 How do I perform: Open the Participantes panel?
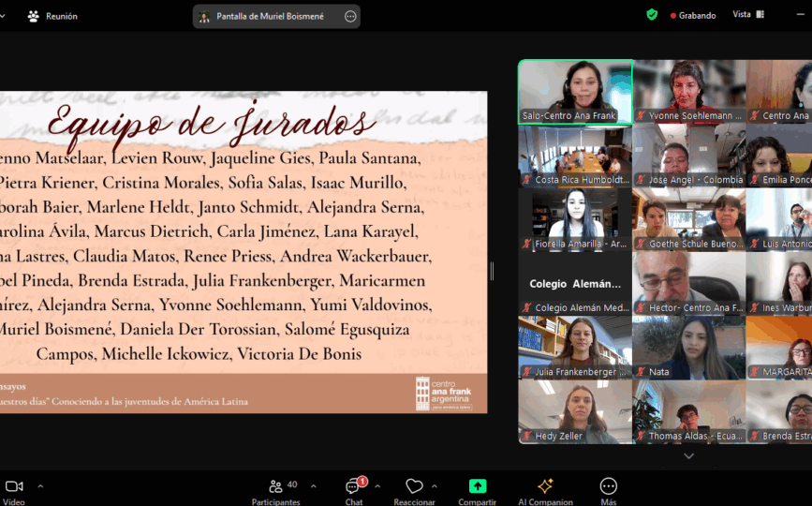(x=276, y=487)
